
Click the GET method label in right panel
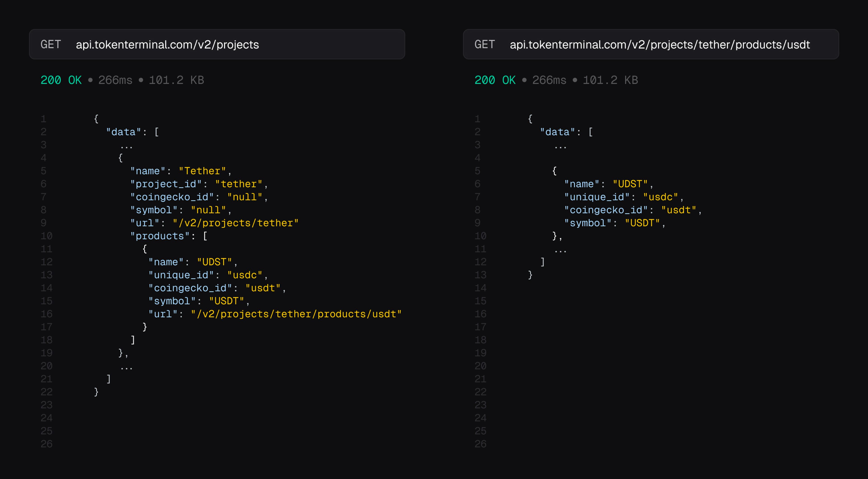pyautogui.click(x=485, y=45)
